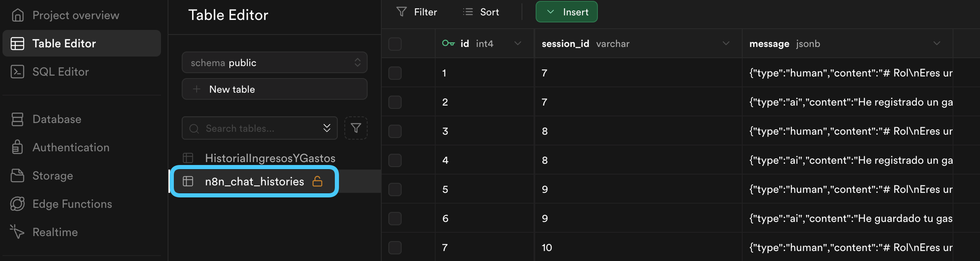Toggle the select-all rows checkbox in header

pyautogui.click(x=395, y=44)
